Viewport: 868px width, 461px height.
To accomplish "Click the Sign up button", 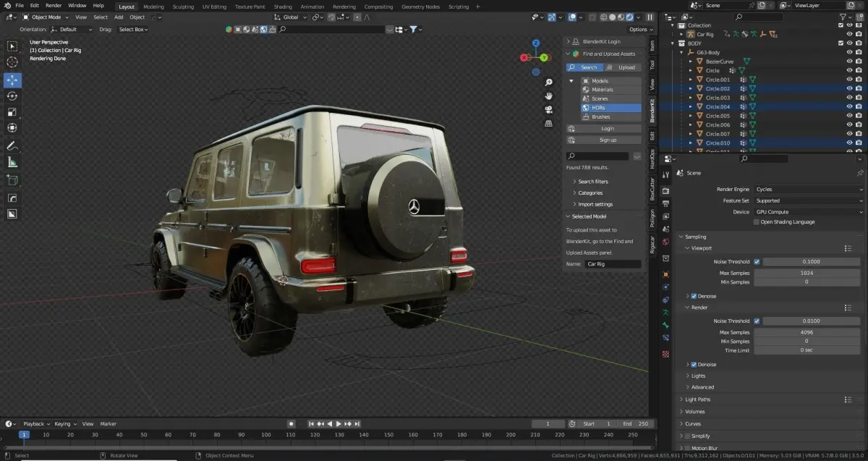I will tap(604, 140).
